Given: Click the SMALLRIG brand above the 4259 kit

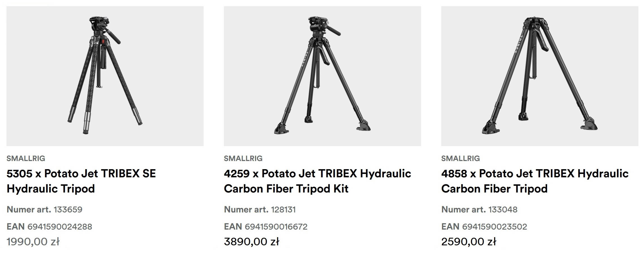Looking at the screenshot, I should pos(243,158).
